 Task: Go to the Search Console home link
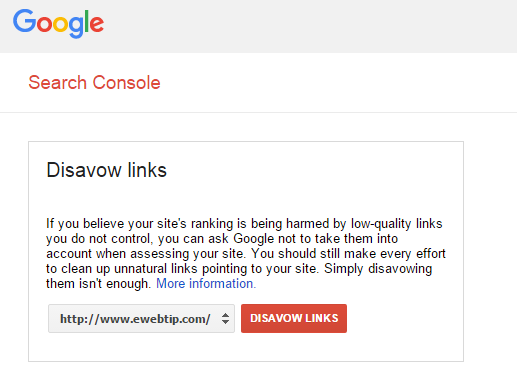[94, 82]
